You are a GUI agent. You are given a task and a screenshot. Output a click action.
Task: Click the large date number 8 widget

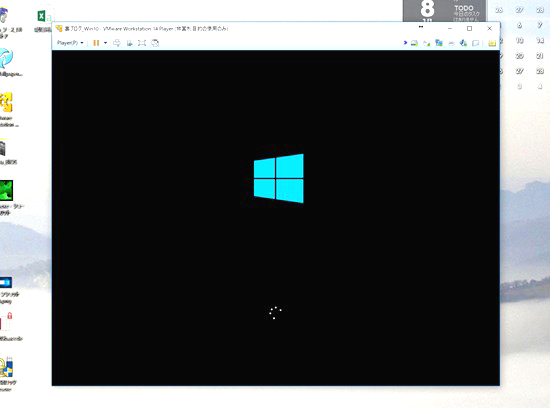pyautogui.click(x=427, y=8)
